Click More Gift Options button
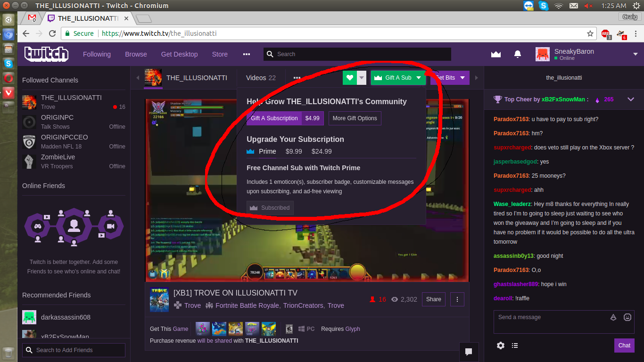The image size is (644, 362). click(x=355, y=118)
